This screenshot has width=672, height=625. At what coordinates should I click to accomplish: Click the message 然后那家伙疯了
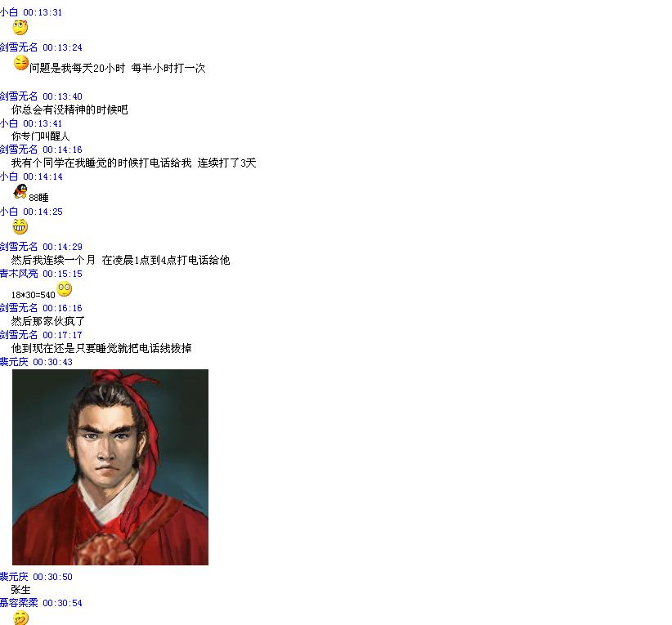click(48, 321)
